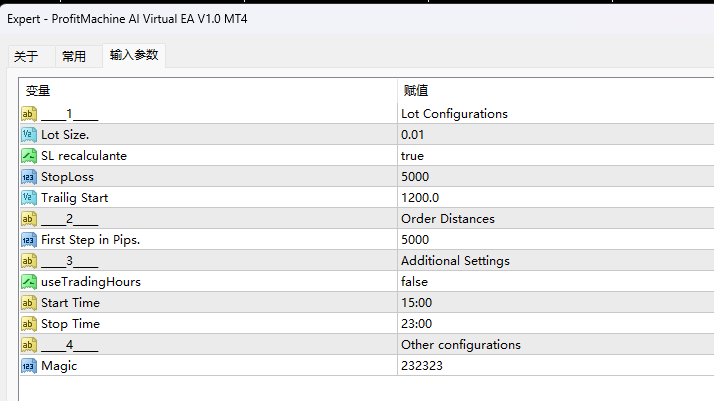Click the 变量 column header
714x401 pixels.
pyautogui.click(x=38, y=91)
